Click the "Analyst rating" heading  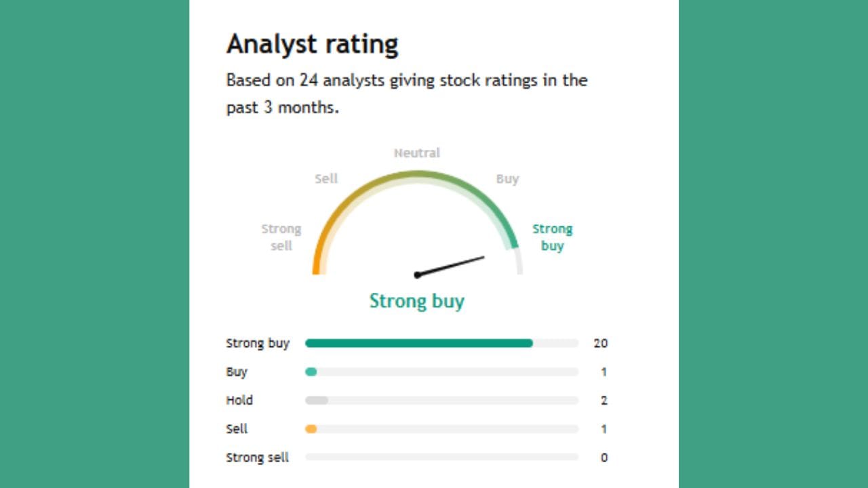pos(312,45)
